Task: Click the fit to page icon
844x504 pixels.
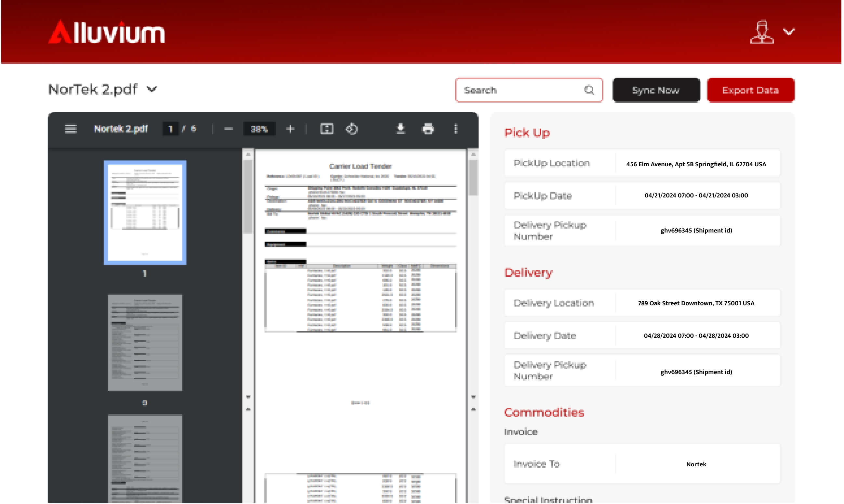Action: 327,129
